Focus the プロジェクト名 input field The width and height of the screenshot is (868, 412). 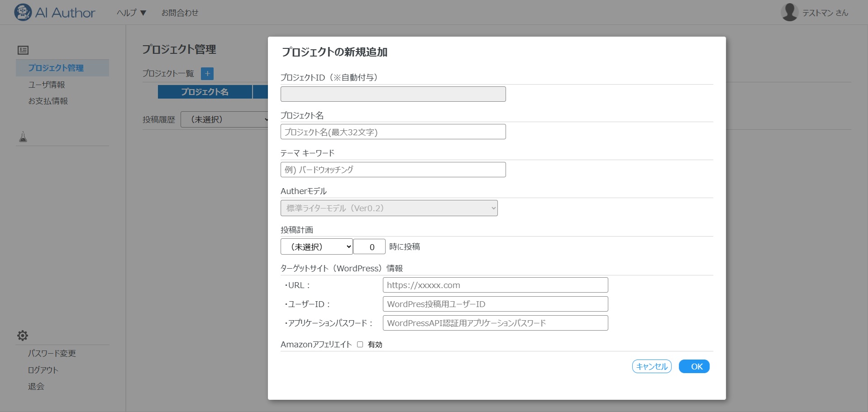(393, 132)
